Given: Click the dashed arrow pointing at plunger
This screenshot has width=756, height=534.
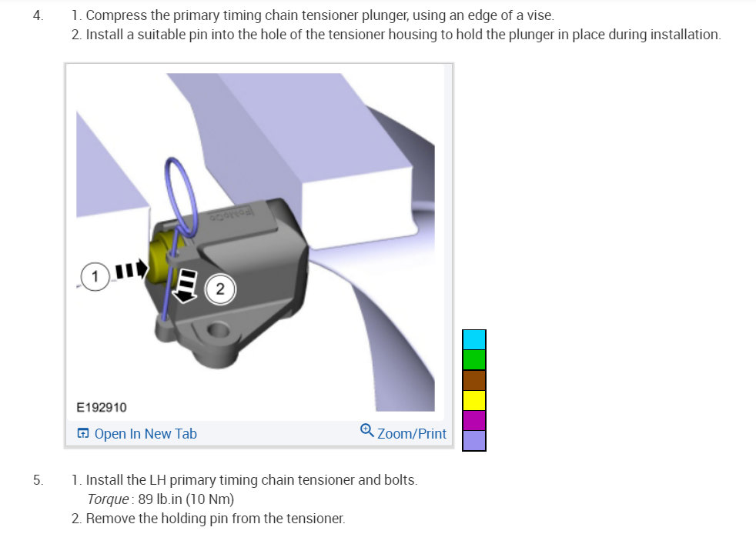Looking at the screenshot, I should click(131, 269).
